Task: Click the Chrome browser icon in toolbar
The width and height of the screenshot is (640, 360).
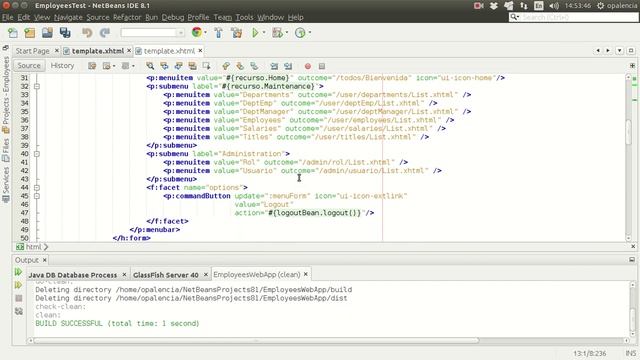Action: [x=197, y=32]
